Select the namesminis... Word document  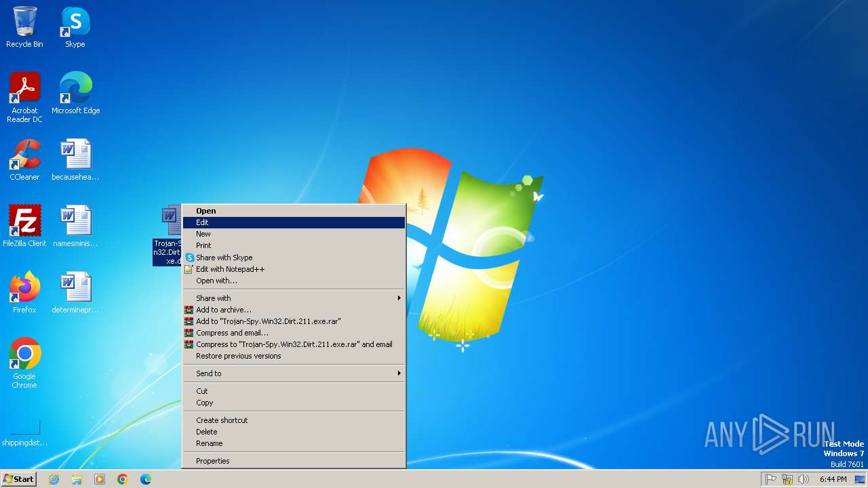(x=75, y=226)
